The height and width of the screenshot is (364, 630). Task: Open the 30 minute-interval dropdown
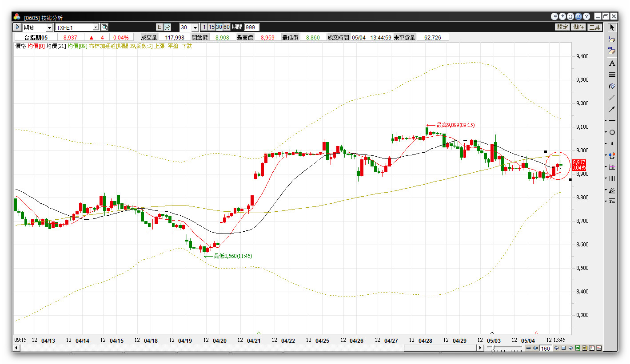tap(195, 28)
